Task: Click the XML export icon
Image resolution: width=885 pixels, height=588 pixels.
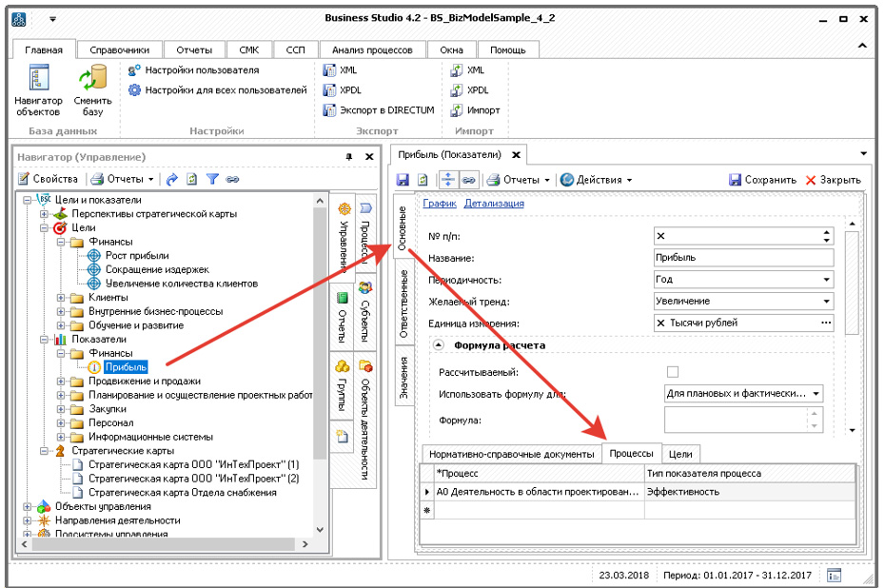Action: [x=330, y=70]
